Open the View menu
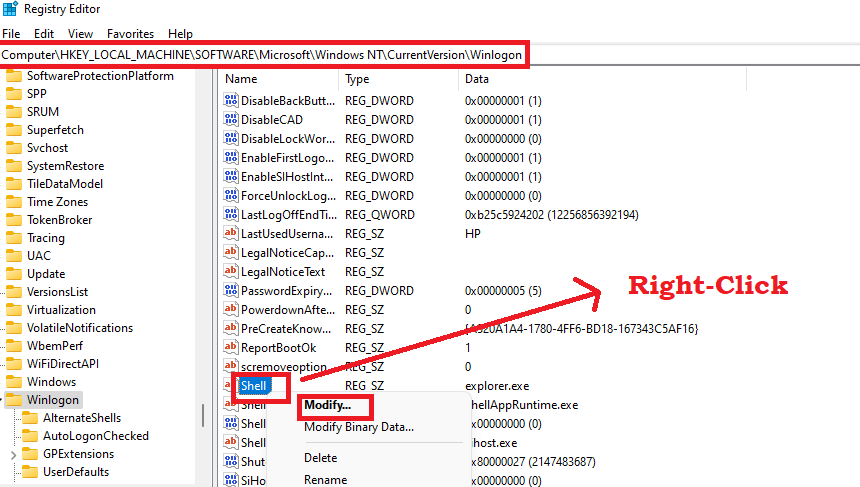Screen dimensions: 860x487 point(81,33)
